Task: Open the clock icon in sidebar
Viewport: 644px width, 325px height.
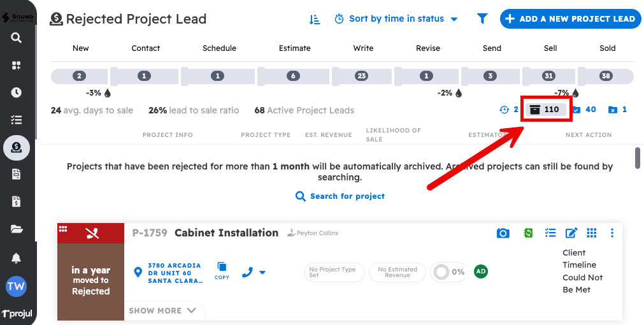Action: coord(17,92)
